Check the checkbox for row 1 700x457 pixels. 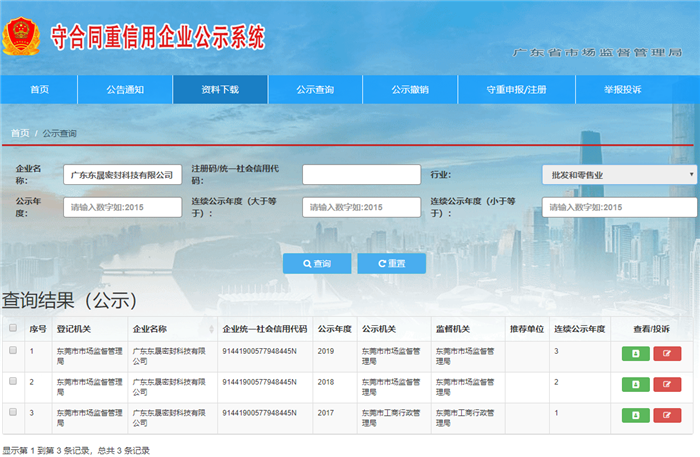(x=13, y=351)
